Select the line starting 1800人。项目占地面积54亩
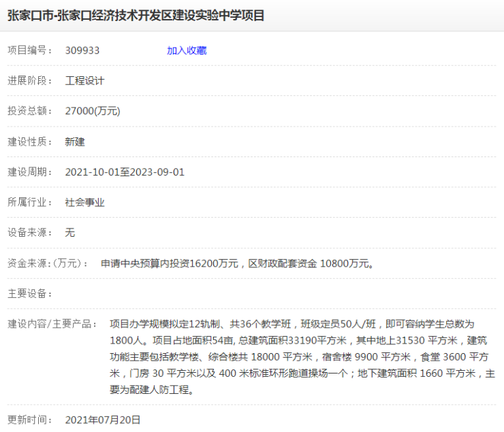The width and height of the screenshot is (504, 432). (298, 341)
